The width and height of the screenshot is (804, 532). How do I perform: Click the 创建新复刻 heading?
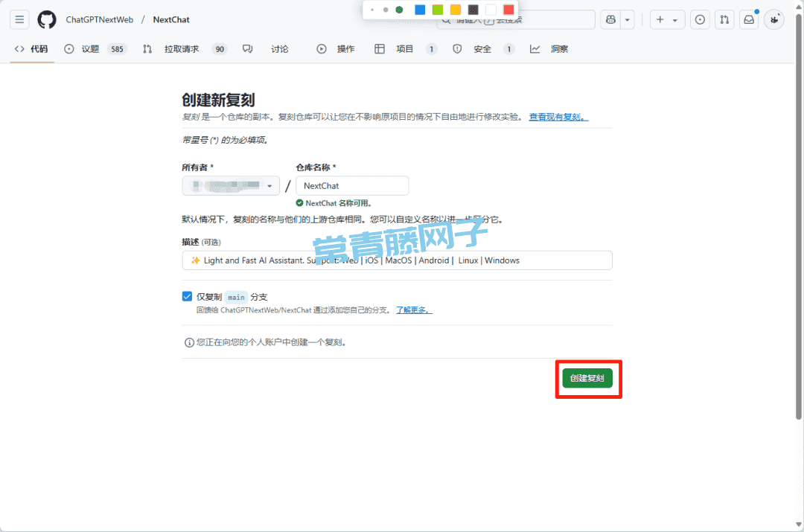[218, 100]
